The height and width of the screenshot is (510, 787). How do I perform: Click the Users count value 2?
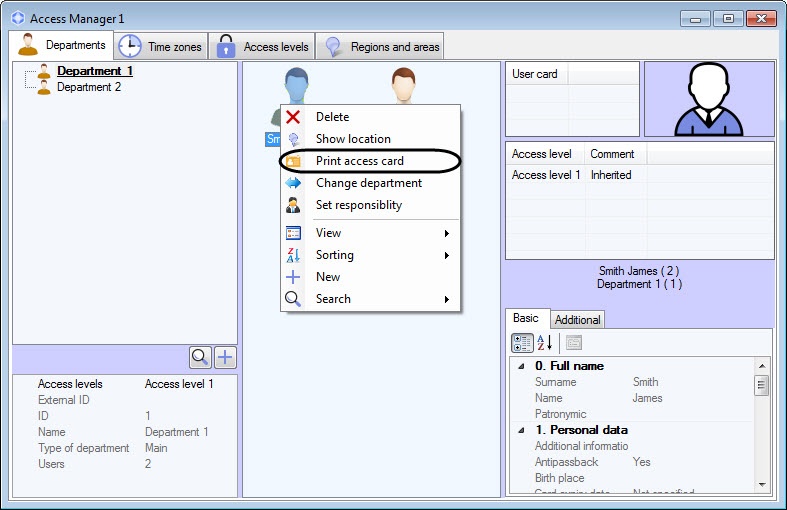point(148,464)
